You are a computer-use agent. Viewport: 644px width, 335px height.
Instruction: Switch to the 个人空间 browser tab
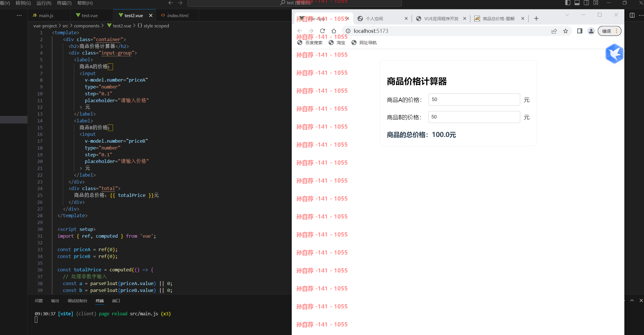[382, 19]
